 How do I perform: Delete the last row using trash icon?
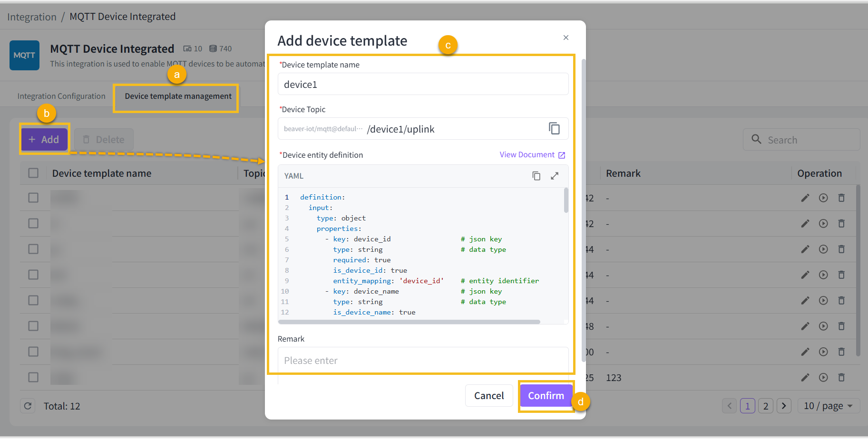coord(841,378)
